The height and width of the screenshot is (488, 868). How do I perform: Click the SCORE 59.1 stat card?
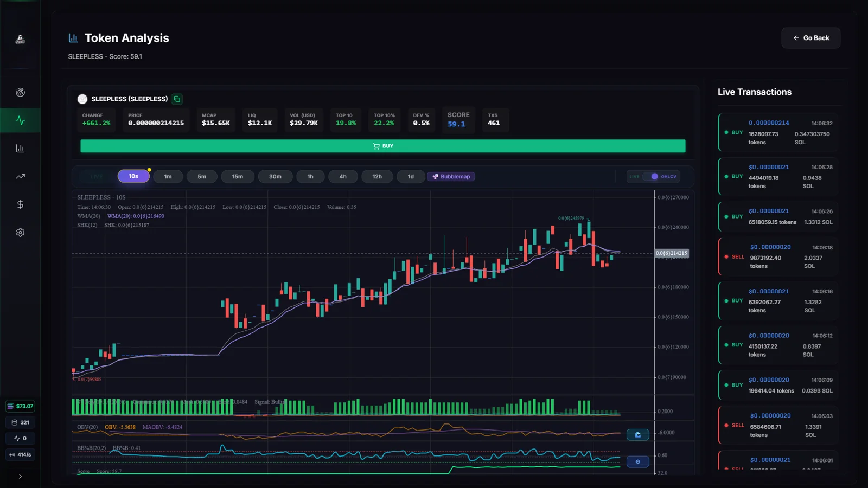pyautogui.click(x=458, y=120)
